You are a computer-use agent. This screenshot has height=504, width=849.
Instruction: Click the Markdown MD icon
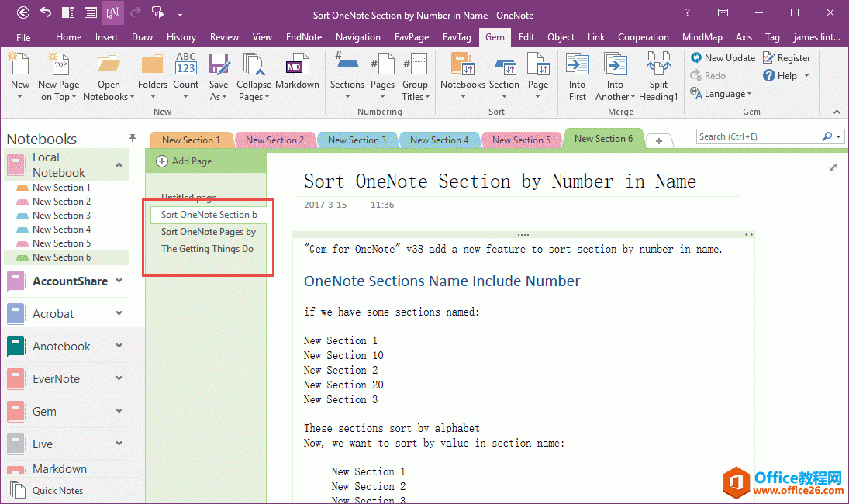point(297,64)
